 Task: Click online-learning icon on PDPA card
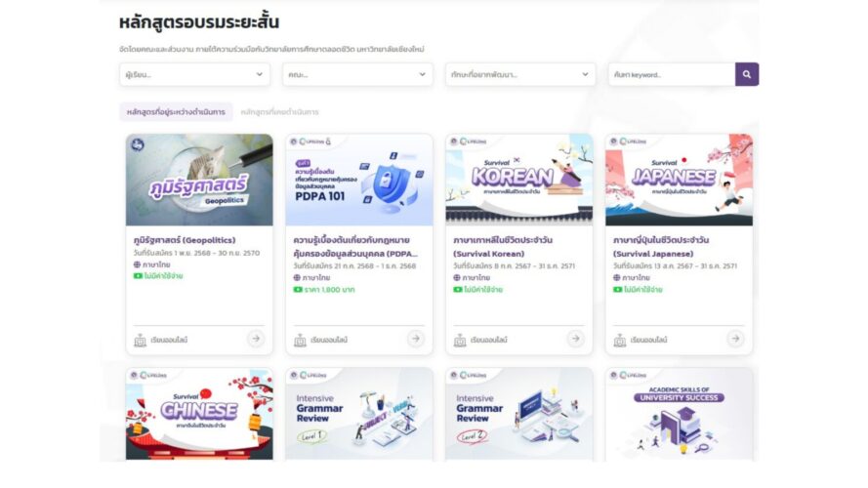300,340
